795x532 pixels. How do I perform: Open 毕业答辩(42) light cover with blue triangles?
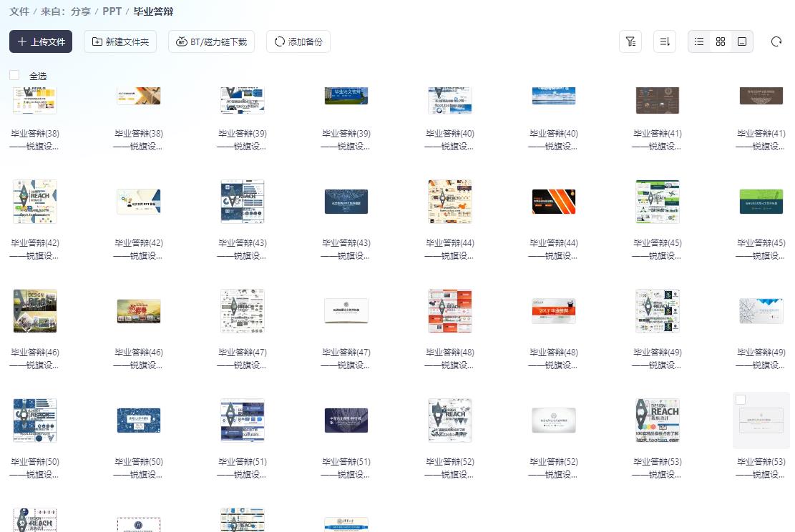pyautogui.click(x=138, y=202)
